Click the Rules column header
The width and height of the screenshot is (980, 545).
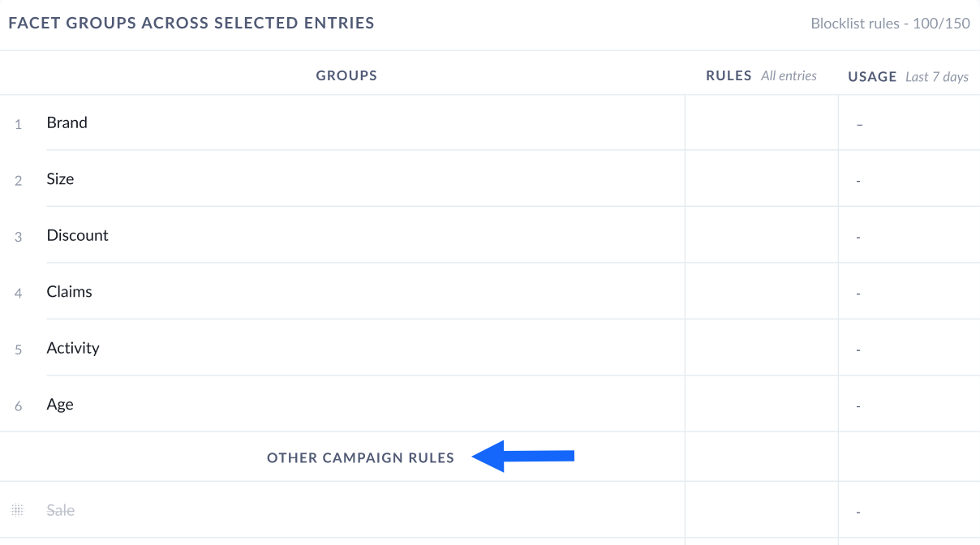pos(729,75)
